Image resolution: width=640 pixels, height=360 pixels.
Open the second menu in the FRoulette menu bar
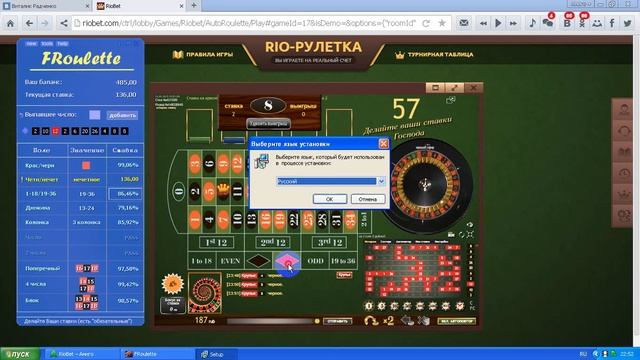(x=47, y=43)
